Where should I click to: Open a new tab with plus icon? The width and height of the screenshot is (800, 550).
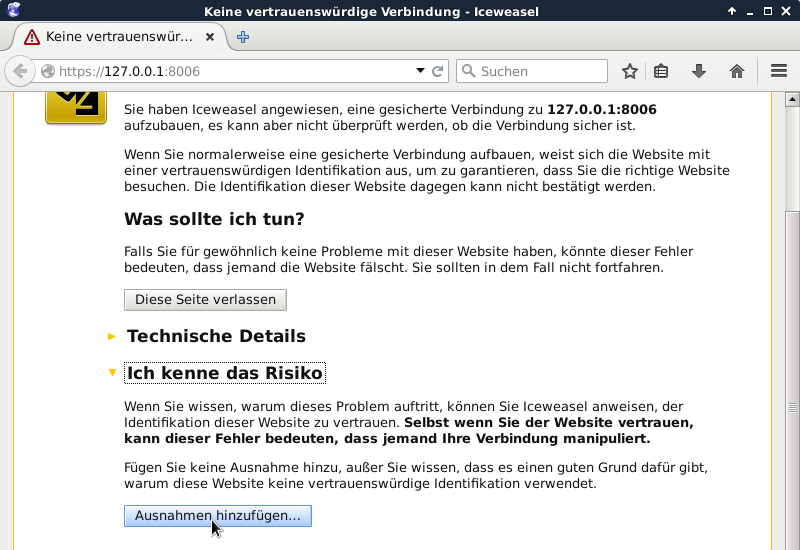(x=243, y=37)
